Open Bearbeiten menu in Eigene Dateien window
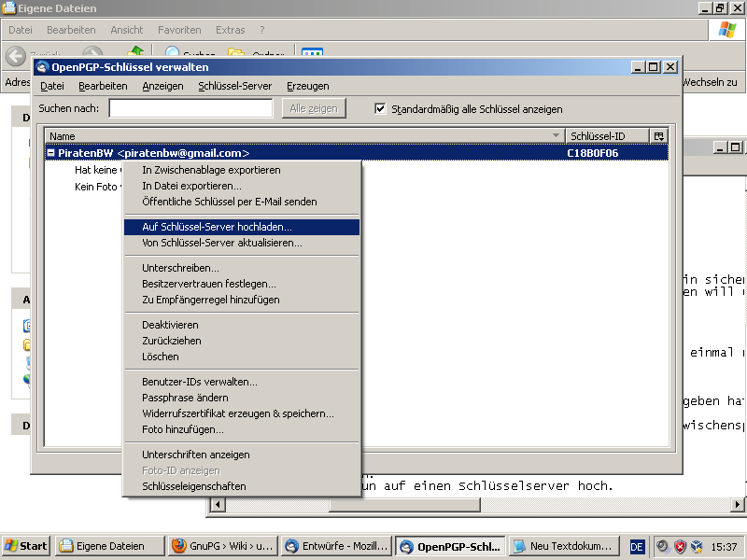The height and width of the screenshot is (560, 747). [72, 30]
